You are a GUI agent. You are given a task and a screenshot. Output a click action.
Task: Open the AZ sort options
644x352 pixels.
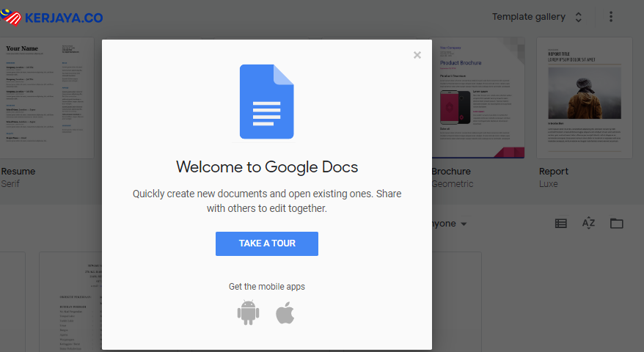point(588,223)
